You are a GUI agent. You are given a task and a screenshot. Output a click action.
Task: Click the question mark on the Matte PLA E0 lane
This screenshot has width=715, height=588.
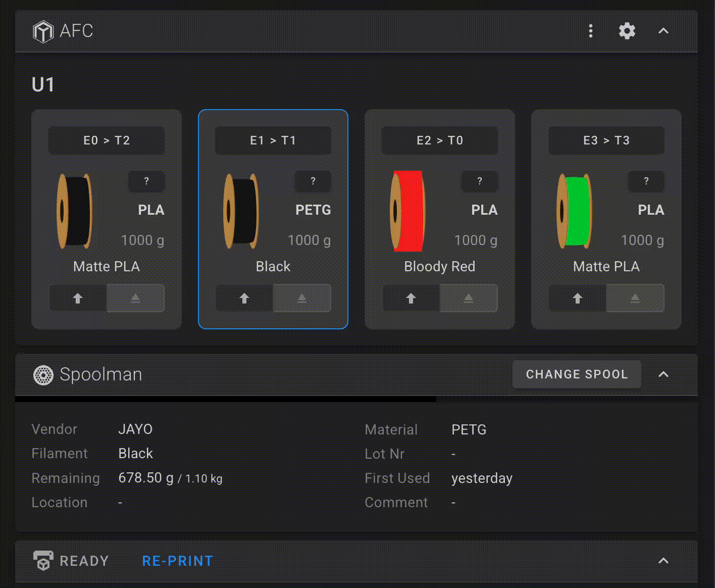coord(147,181)
